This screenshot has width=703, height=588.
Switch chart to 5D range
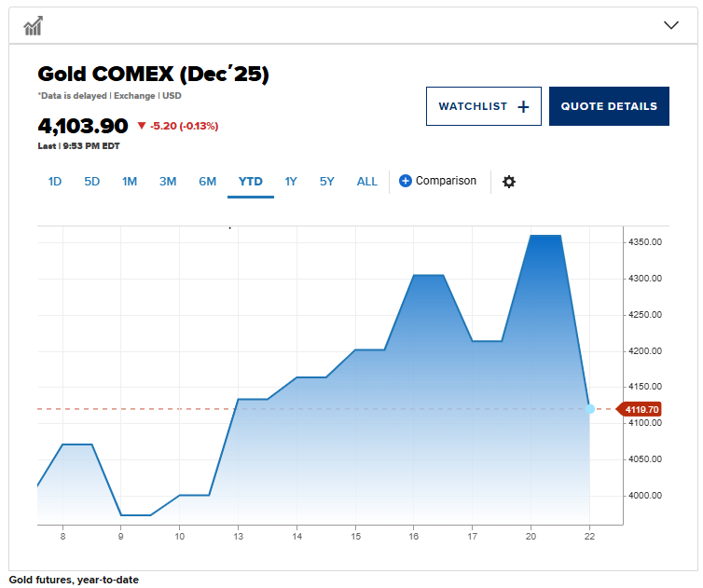pyautogui.click(x=92, y=182)
